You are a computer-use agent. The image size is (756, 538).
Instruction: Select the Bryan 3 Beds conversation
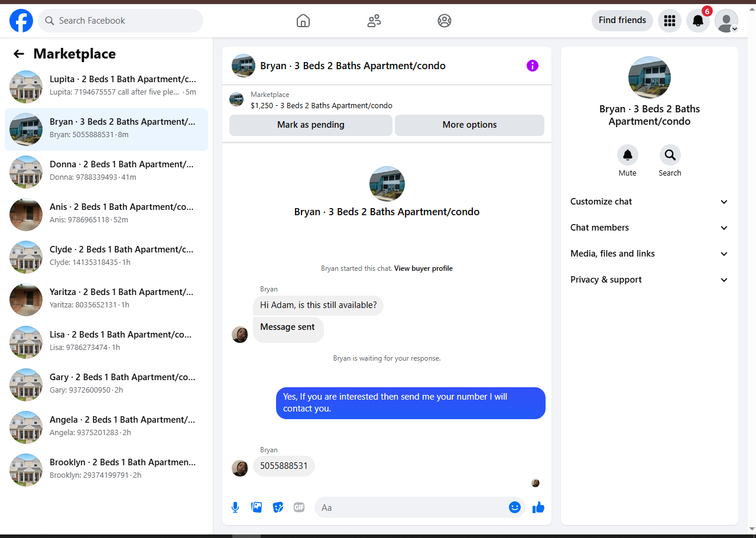pyautogui.click(x=106, y=129)
